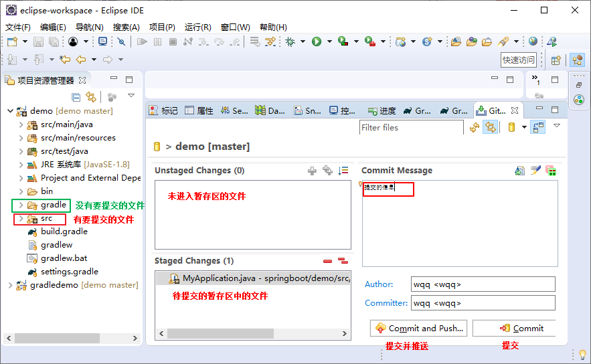Click the Add all files to index icon
This screenshot has width=591, height=364.
pyautogui.click(x=327, y=171)
